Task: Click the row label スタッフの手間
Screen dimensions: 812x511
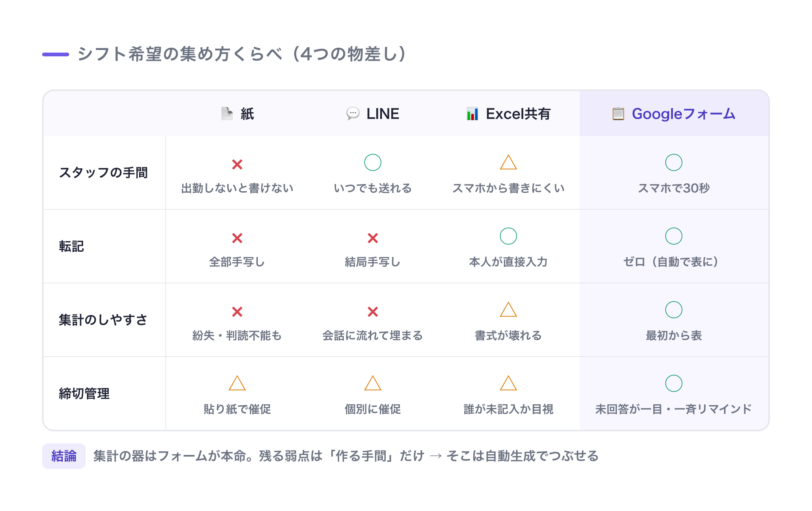Action: click(x=103, y=173)
